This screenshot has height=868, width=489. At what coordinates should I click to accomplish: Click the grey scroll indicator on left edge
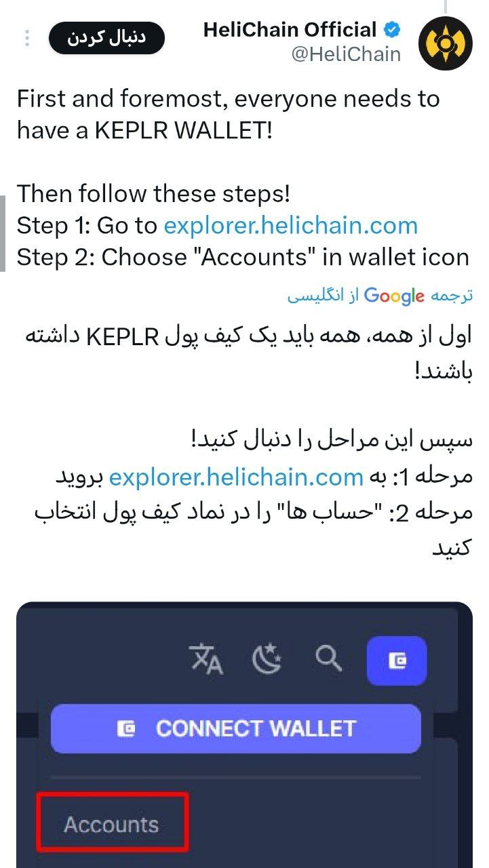3,233
